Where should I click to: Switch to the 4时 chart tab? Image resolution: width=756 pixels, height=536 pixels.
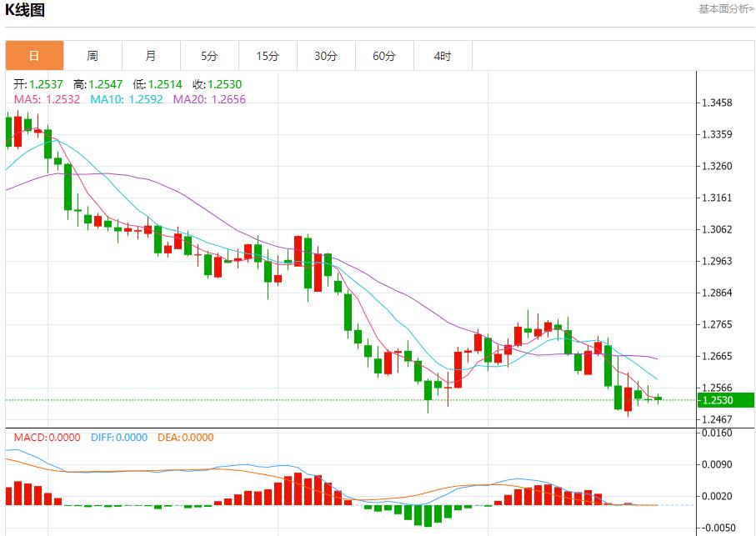443,56
